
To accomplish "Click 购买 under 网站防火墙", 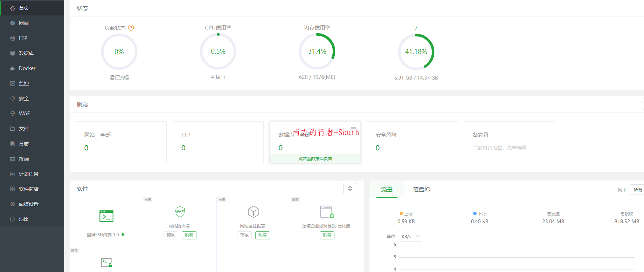I will [189, 235].
